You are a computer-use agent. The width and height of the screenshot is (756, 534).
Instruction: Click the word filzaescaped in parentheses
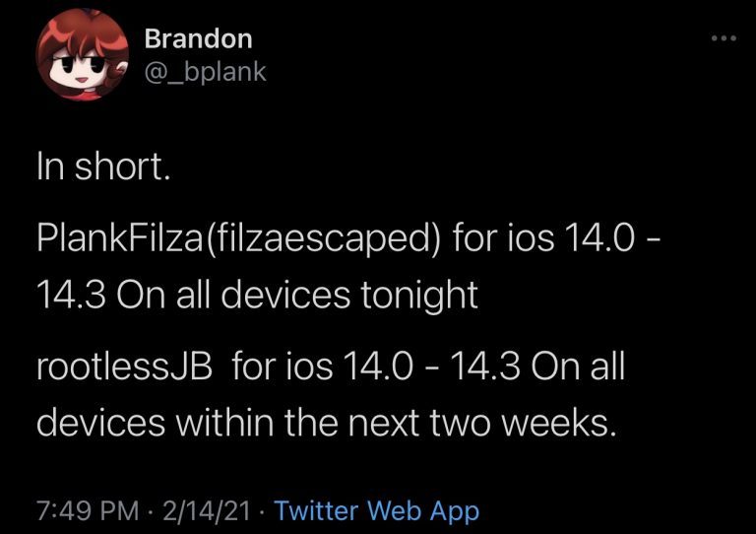click(322, 239)
